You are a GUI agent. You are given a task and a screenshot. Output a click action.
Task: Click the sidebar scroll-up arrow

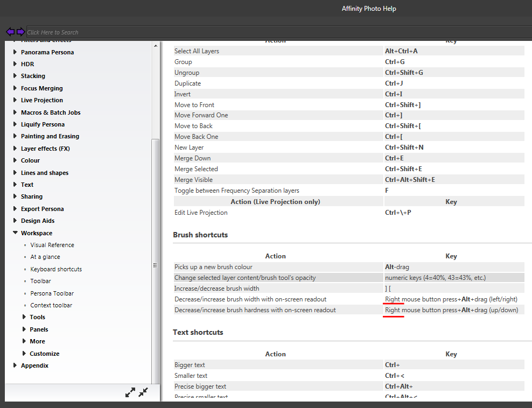tap(156, 46)
